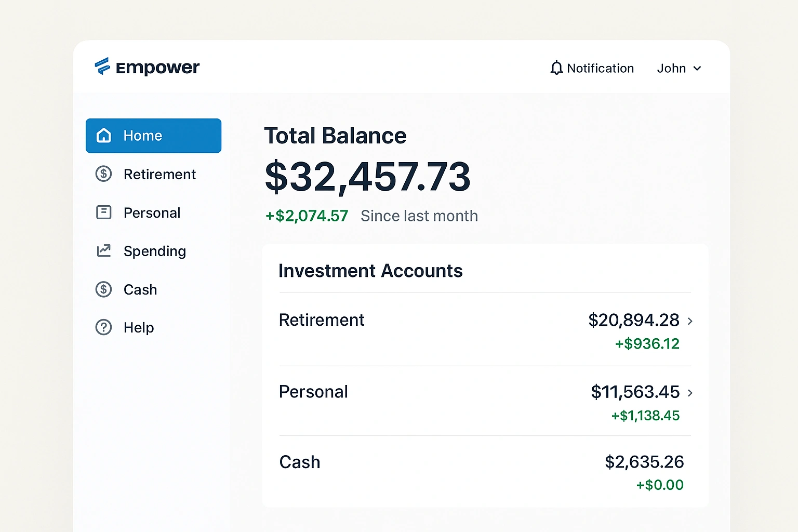Click the Cash dollar icon in sidebar
This screenshot has width=798, height=532.
(104, 289)
